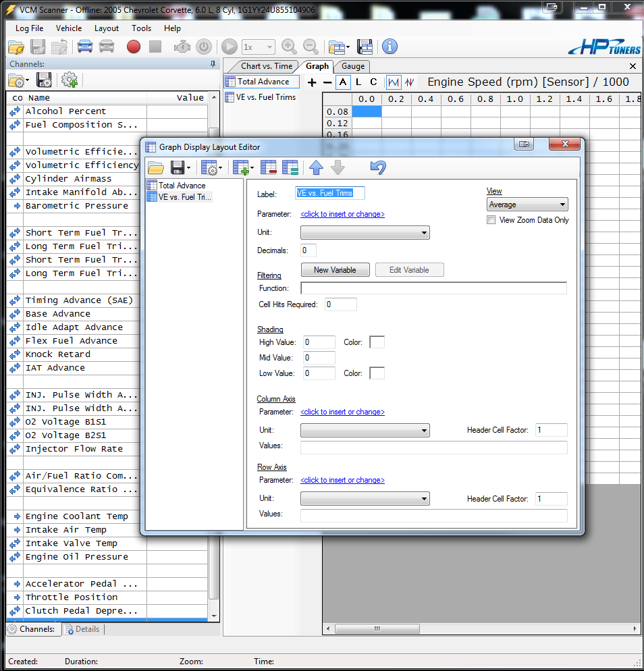
Task: Enable View Zoom Data Only
Action: click(491, 219)
